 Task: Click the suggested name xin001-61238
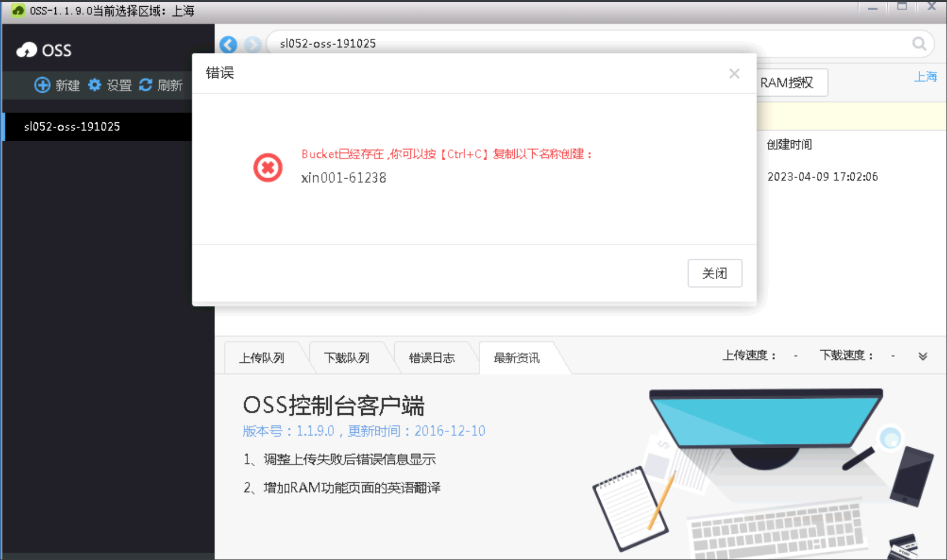point(343,178)
